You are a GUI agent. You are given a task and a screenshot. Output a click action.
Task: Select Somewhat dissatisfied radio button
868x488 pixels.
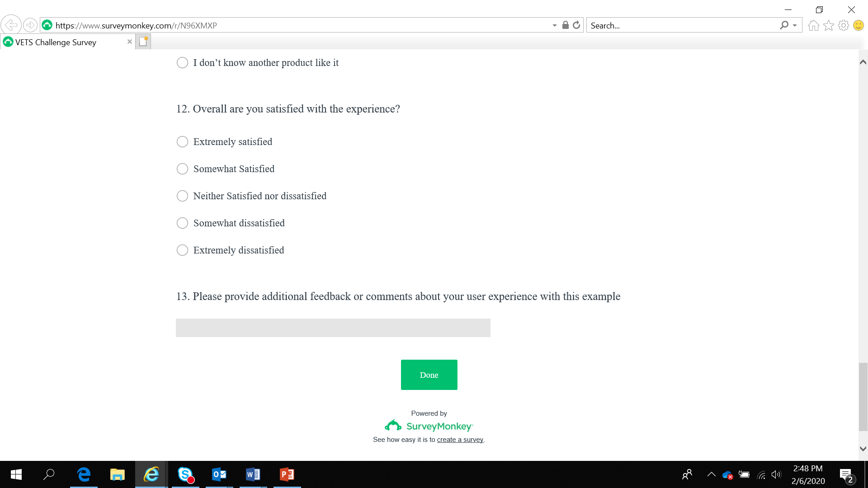tap(182, 223)
